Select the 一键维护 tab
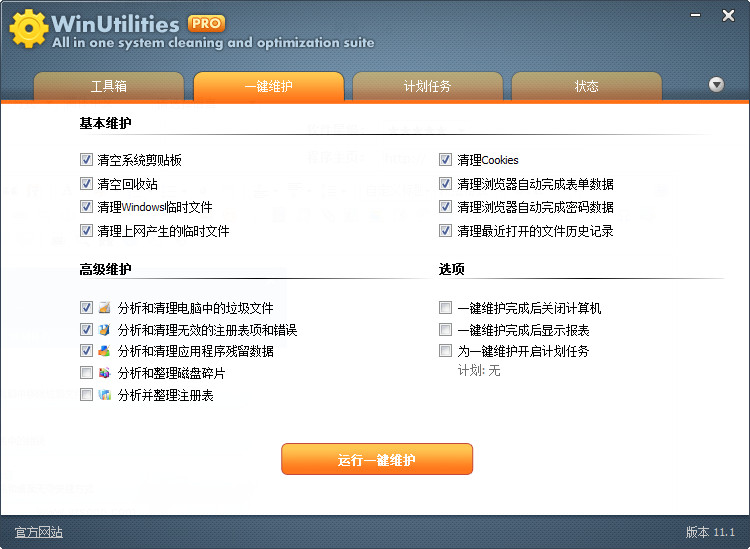 (268, 87)
